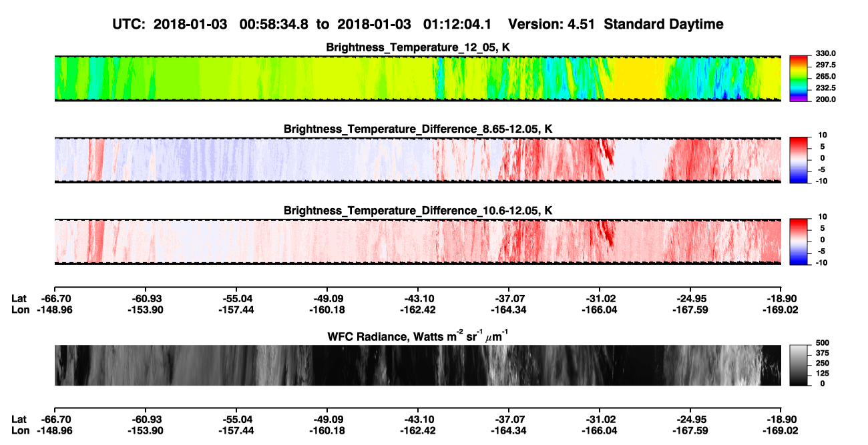Select the Brightness_Temperature_12_05, K panel title

pos(418,47)
